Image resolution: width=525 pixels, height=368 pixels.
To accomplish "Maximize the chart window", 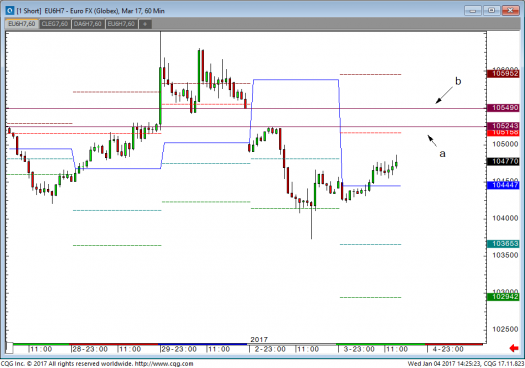I will (491, 10).
